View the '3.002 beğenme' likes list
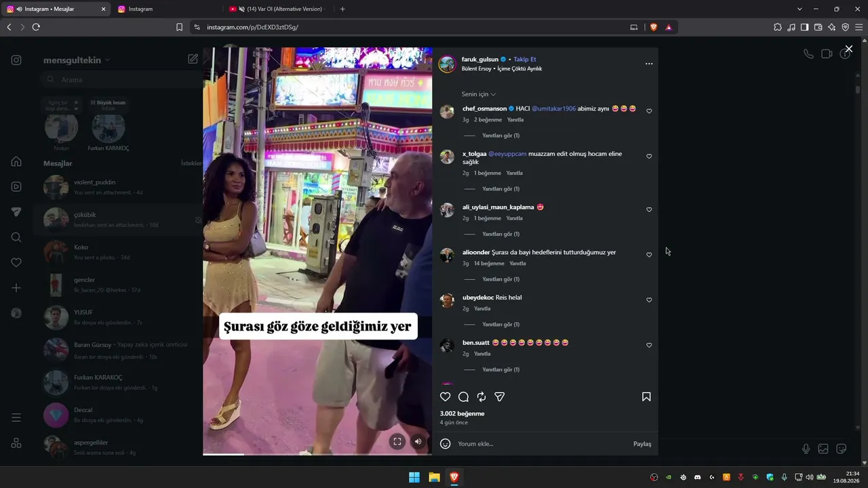Viewport: 868px width, 488px height. tap(462, 413)
